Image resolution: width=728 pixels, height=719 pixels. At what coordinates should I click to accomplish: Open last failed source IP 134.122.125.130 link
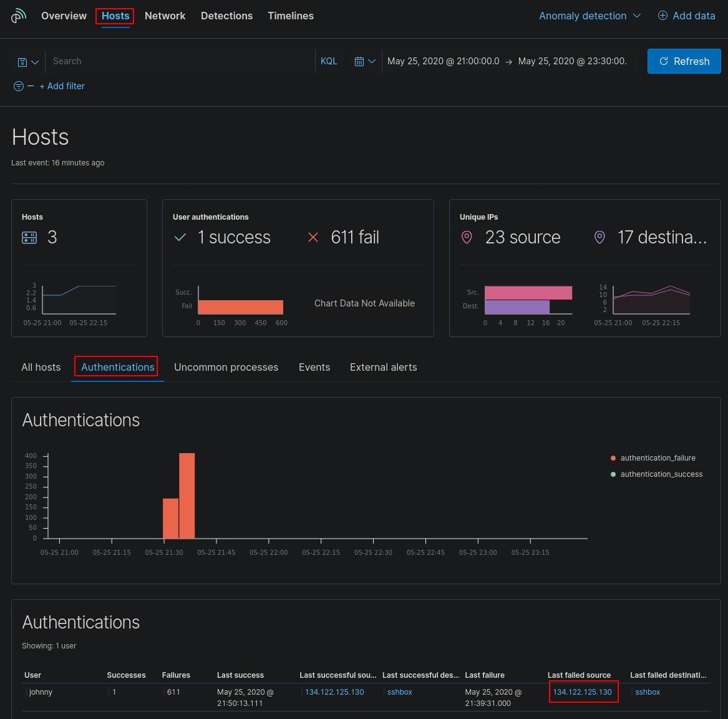point(582,692)
